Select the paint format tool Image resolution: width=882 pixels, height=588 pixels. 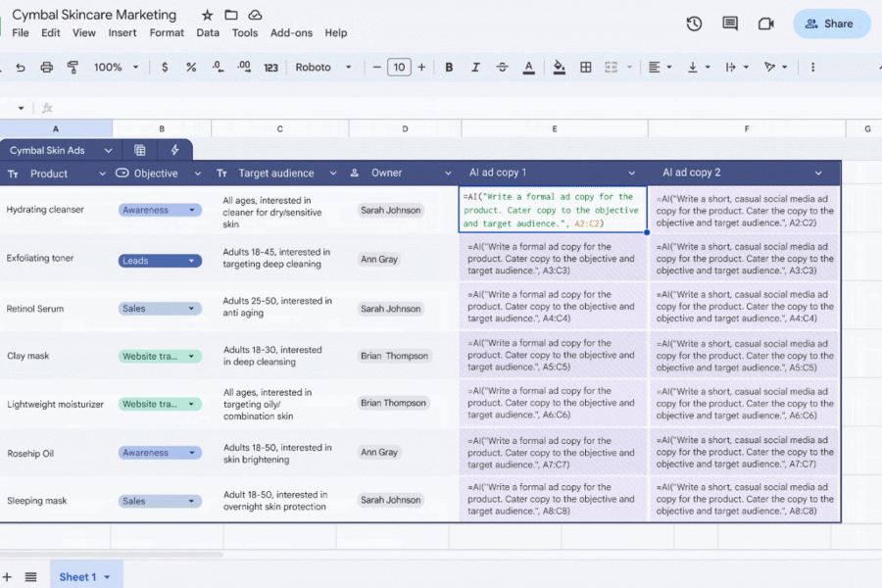coord(73,68)
